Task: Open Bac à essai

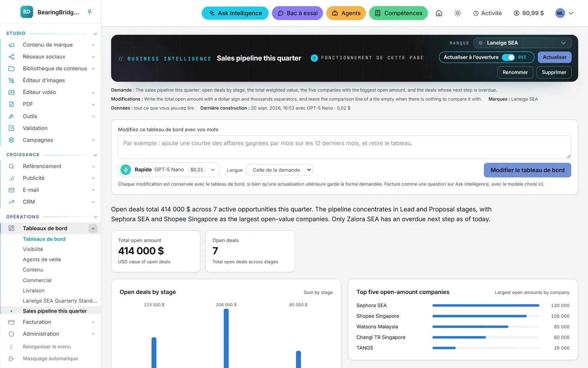Action: point(297,13)
